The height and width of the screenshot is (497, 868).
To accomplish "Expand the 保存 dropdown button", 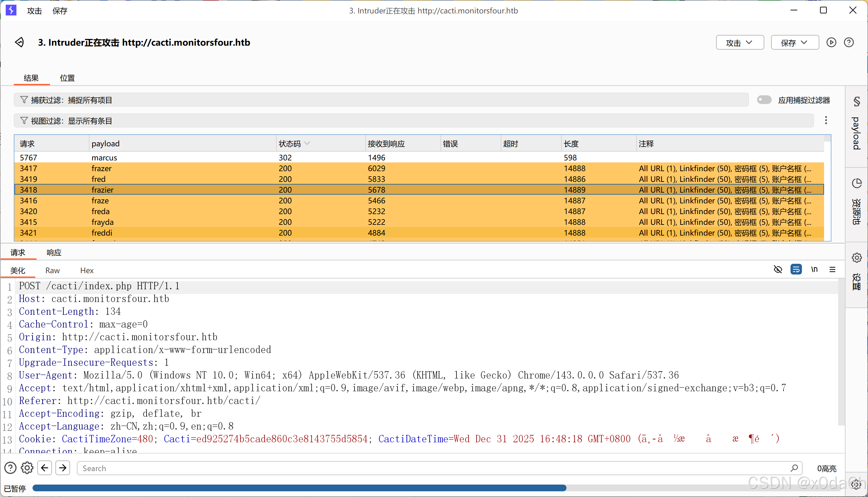I will pos(795,43).
